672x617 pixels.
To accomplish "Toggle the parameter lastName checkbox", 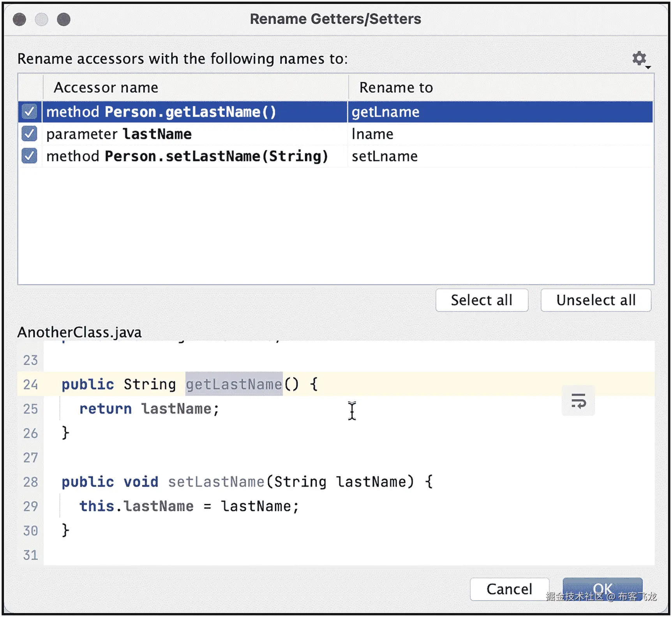I will tap(29, 134).
